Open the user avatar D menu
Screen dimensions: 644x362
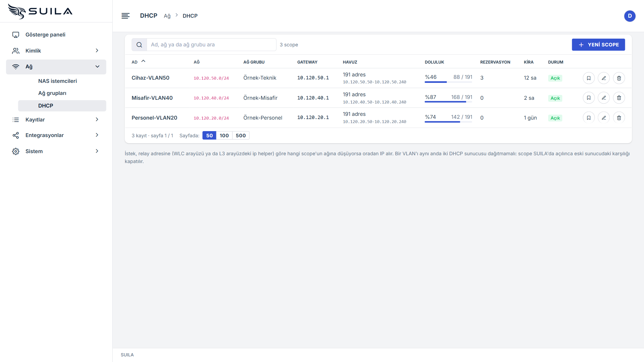click(630, 16)
